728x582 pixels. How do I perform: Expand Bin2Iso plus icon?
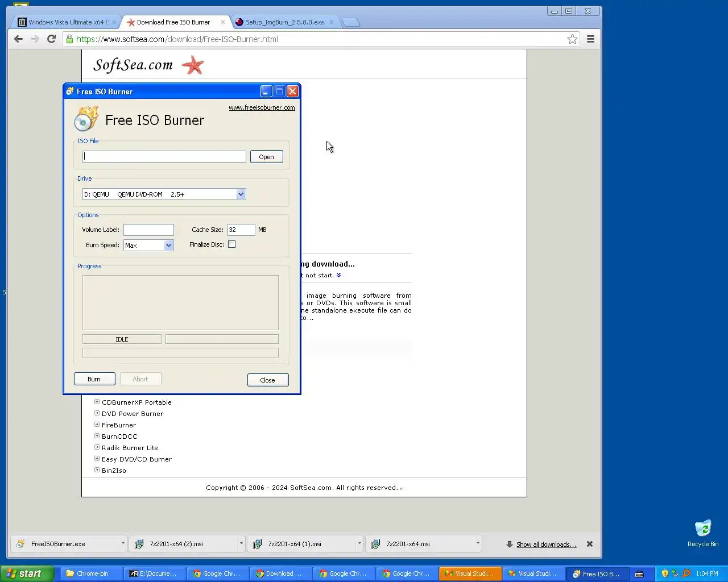(97, 469)
